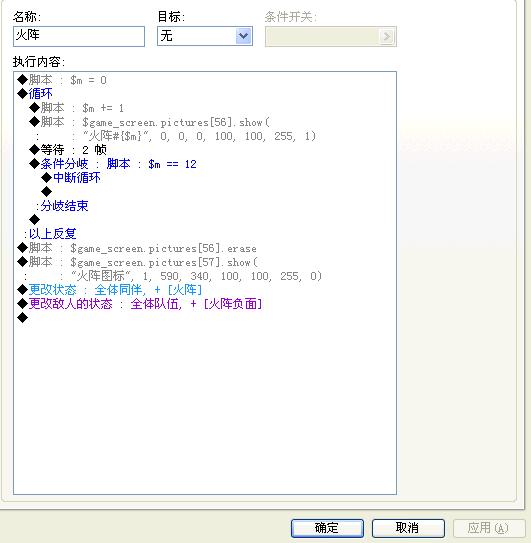531x543 pixels.
Task: Select the 更改状态 全体同伴 + [火阵] line
Action: click(109, 290)
